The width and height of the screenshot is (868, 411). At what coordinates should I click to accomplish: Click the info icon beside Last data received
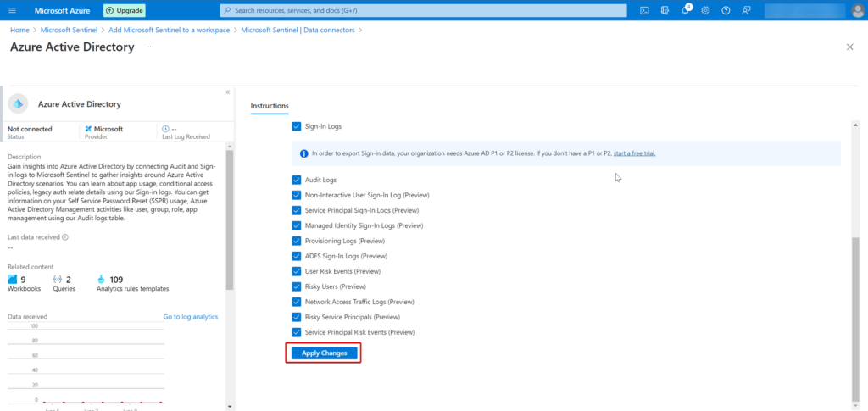coord(65,237)
